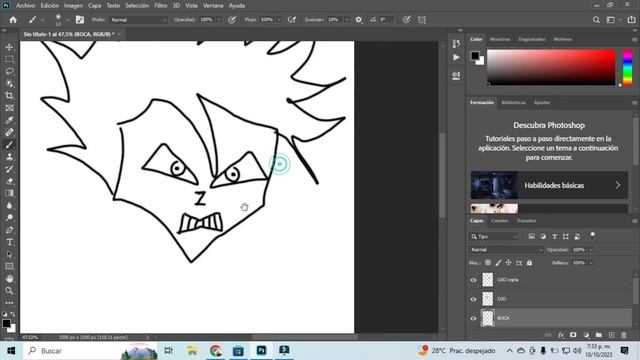Toggle pressure for opacity button

tap(232, 20)
